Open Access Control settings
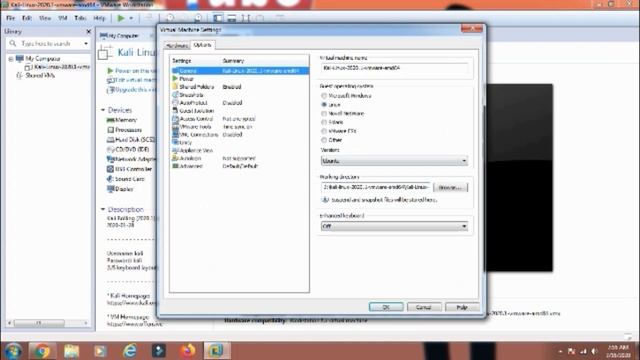Image resolution: width=640 pixels, height=360 pixels. (x=240, y=118)
